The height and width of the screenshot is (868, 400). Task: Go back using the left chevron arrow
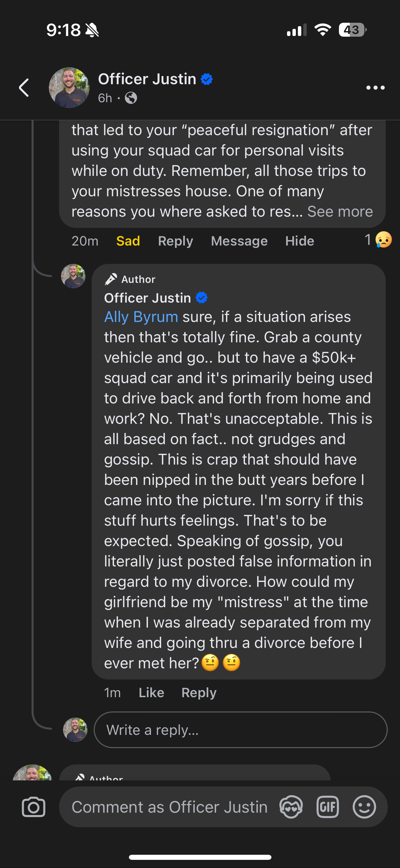(24, 88)
